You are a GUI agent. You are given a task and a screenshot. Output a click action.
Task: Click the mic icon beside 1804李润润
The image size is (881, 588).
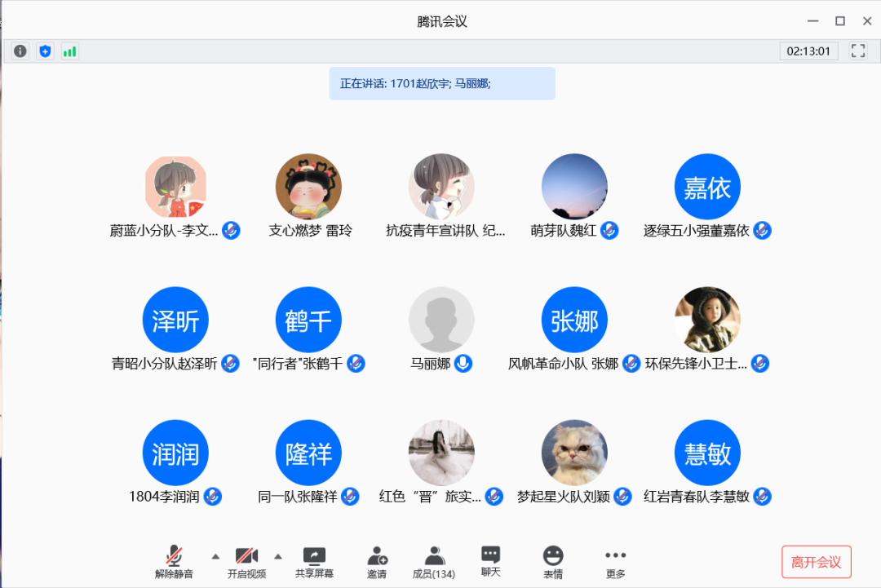[x=213, y=497]
